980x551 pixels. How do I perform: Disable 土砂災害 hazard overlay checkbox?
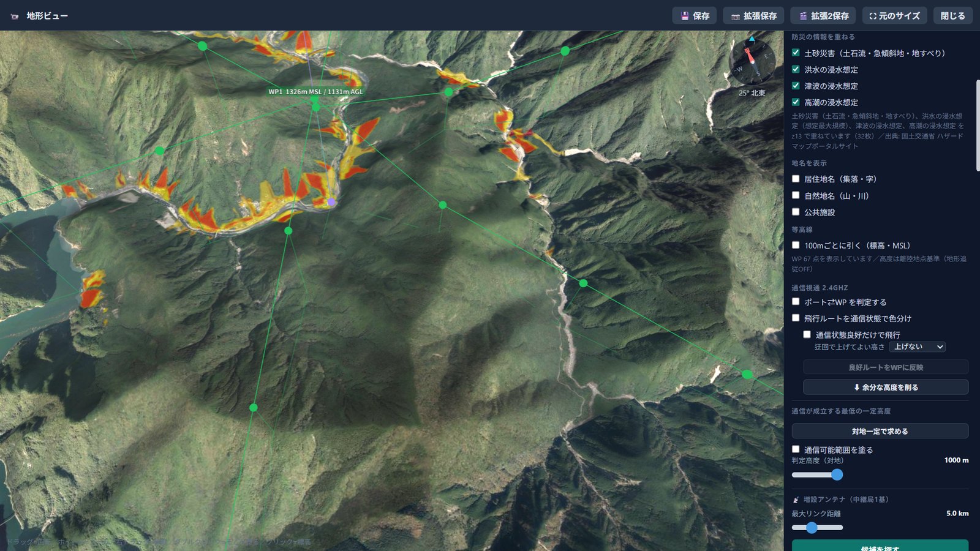796,53
